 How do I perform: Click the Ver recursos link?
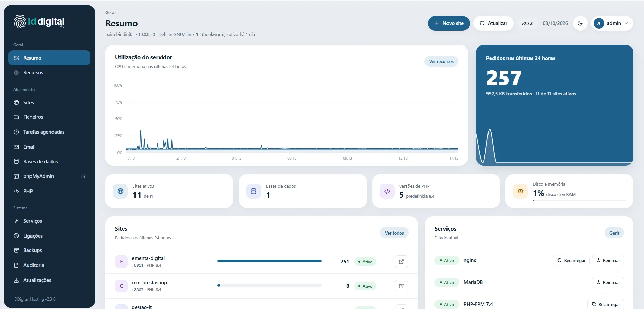coord(441,61)
